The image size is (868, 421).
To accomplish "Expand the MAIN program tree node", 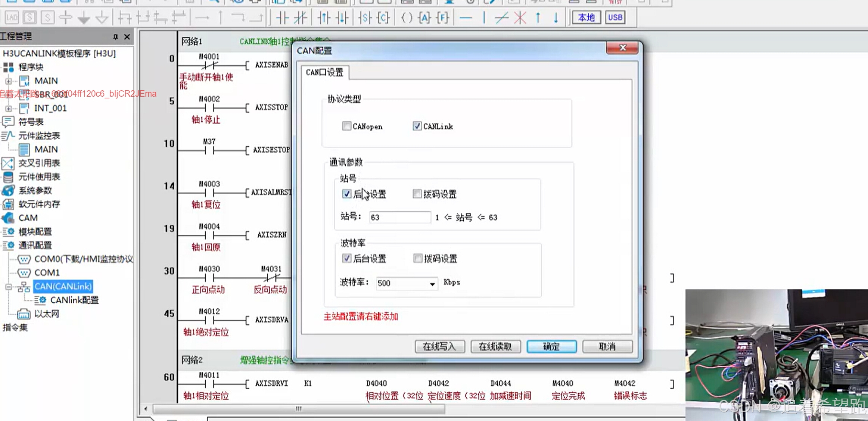I will pyautogui.click(x=9, y=81).
